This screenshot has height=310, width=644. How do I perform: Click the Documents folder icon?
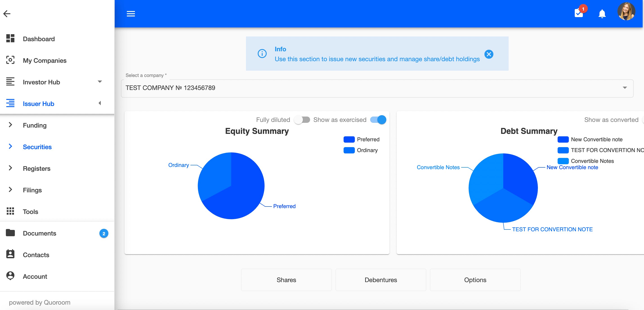10,233
